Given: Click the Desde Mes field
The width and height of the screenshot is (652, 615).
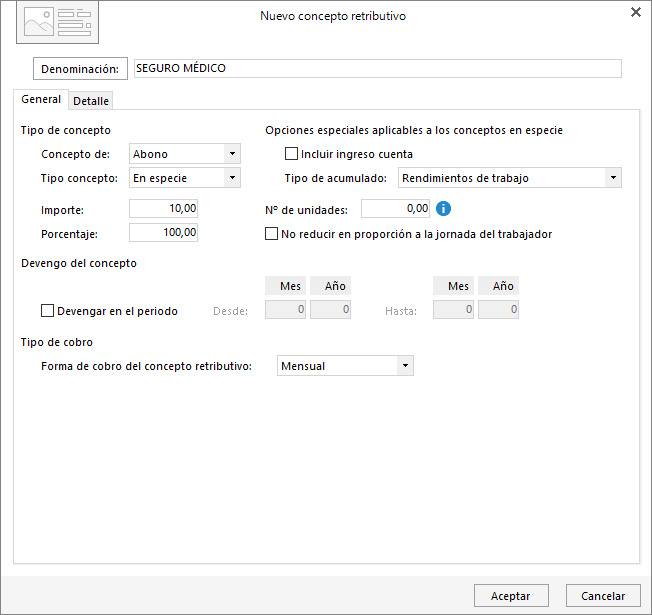Looking at the screenshot, I should pos(285,310).
